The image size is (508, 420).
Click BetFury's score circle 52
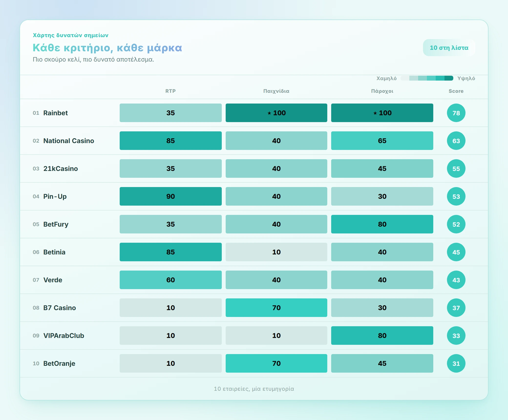pyautogui.click(x=456, y=224)
